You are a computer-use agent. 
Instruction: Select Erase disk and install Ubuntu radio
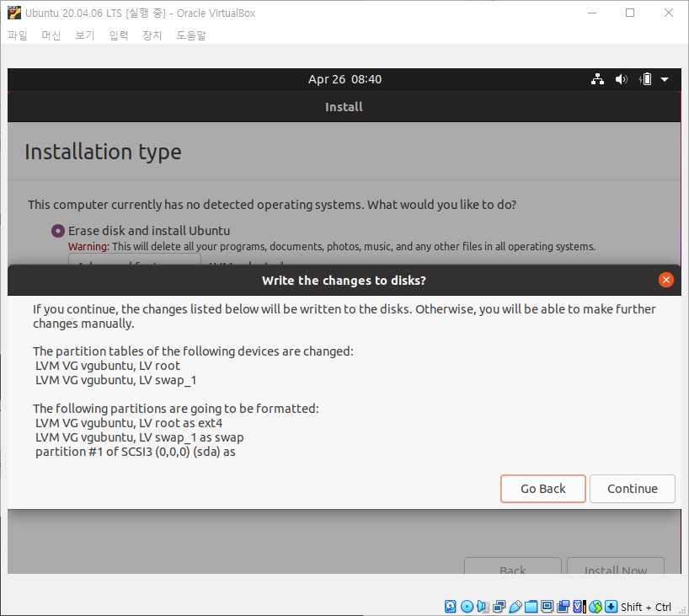pos(58,231)
